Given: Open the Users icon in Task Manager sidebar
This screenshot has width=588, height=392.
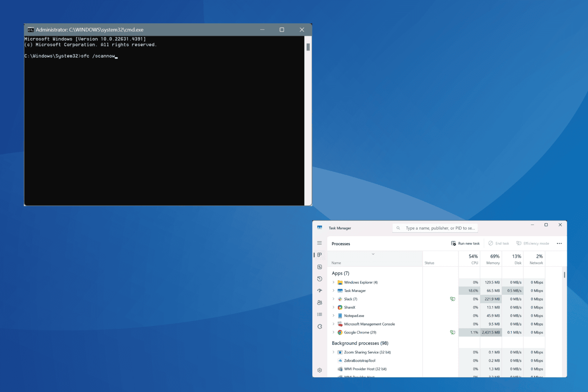Looking at the screenshot, I should click(x=319, y=302).
